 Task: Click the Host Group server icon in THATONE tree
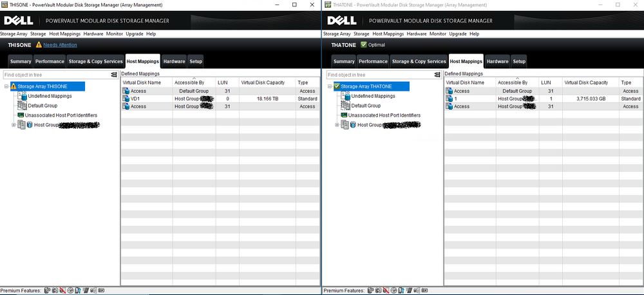(345, 125)
